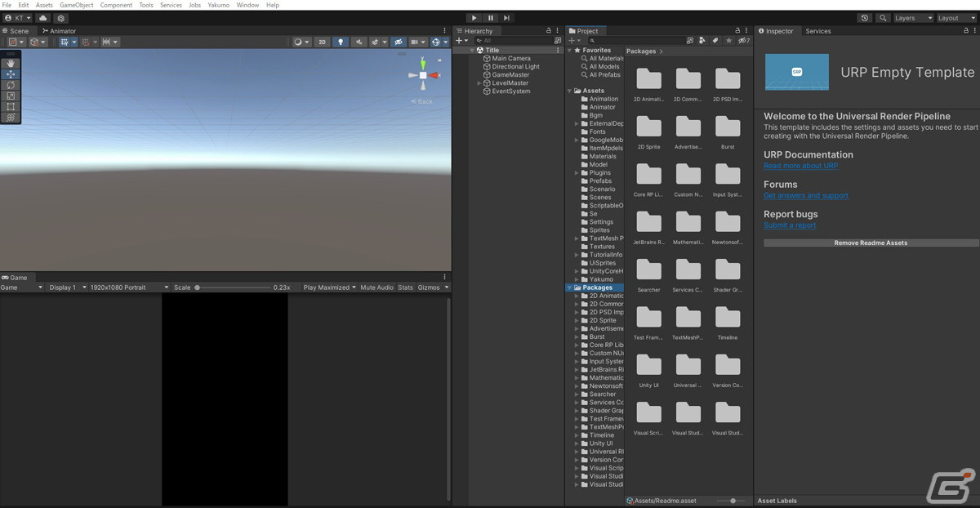Open Gizmos dropdown arrow in Game view
Screen dimensions: 980x508
coord(445,287)
